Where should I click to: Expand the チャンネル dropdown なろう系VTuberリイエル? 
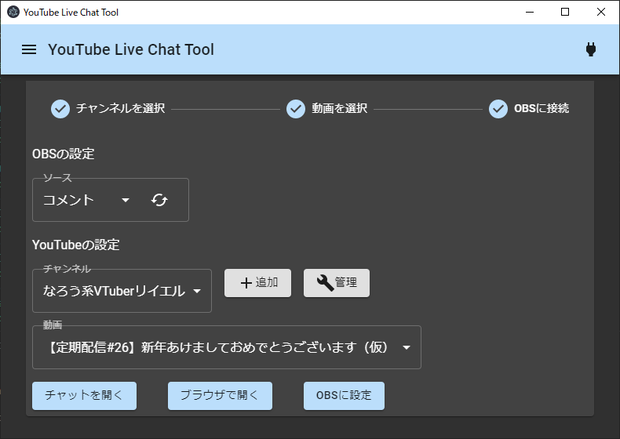click(x=122, y=291)
